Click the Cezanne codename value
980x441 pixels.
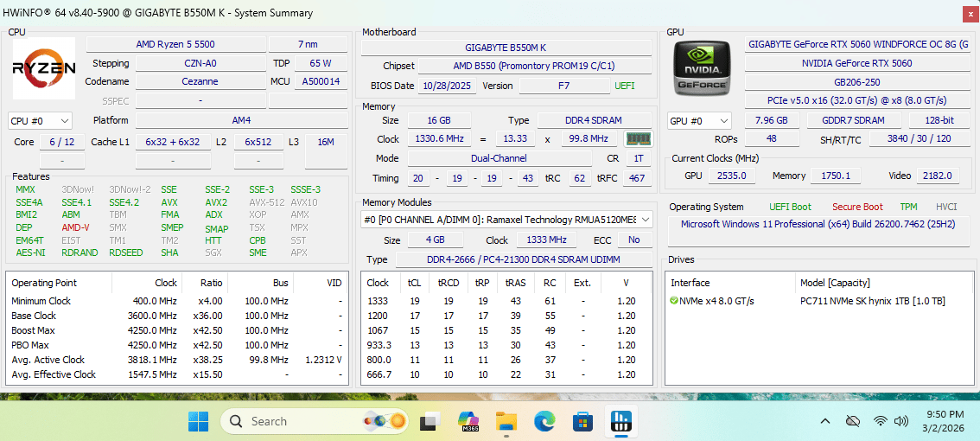coord(200,82)
